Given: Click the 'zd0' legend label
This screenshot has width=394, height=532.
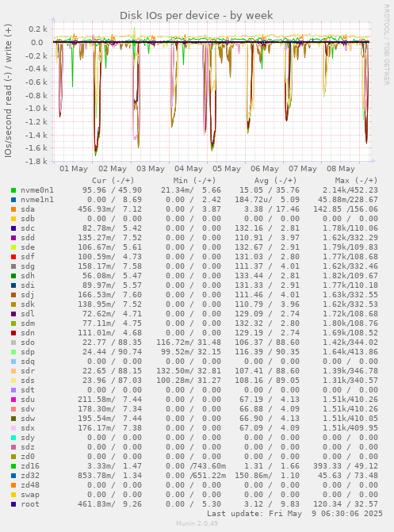Looking at the screenshot, I should 28,457.
